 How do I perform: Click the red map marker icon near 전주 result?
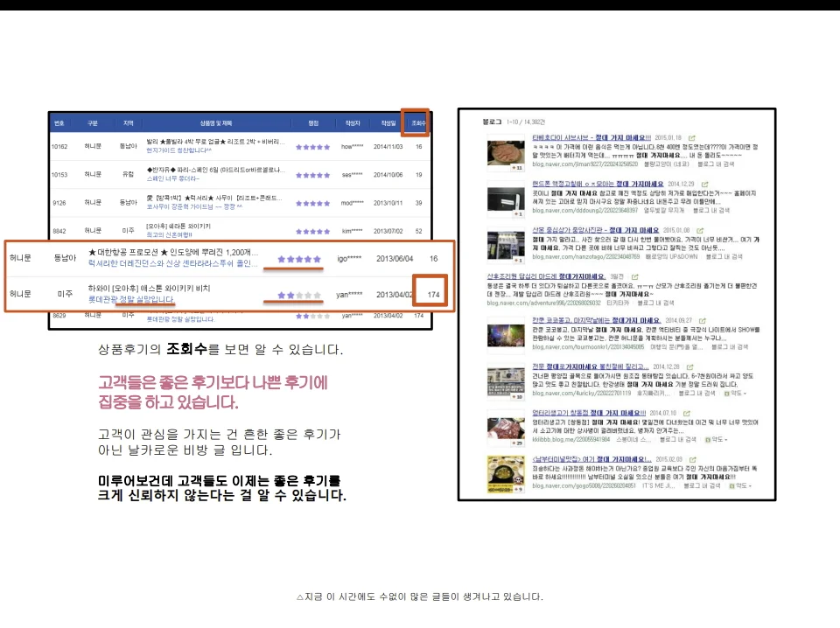click(x=725, y=394)
